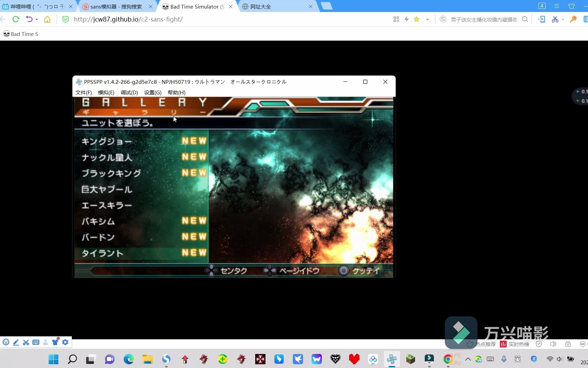Open 热点推荐 in the browser status bar
Viewport: 588px width, 368px height.
tap(481, 344)
